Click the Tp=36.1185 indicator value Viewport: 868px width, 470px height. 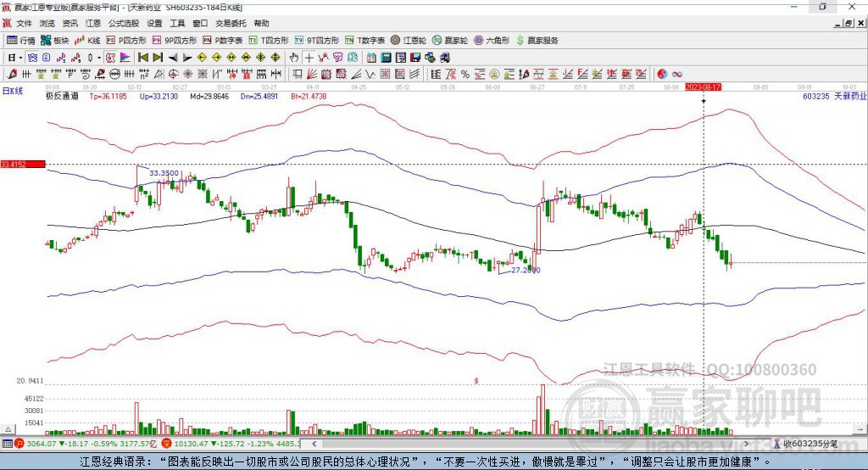(x=108, y=97)
